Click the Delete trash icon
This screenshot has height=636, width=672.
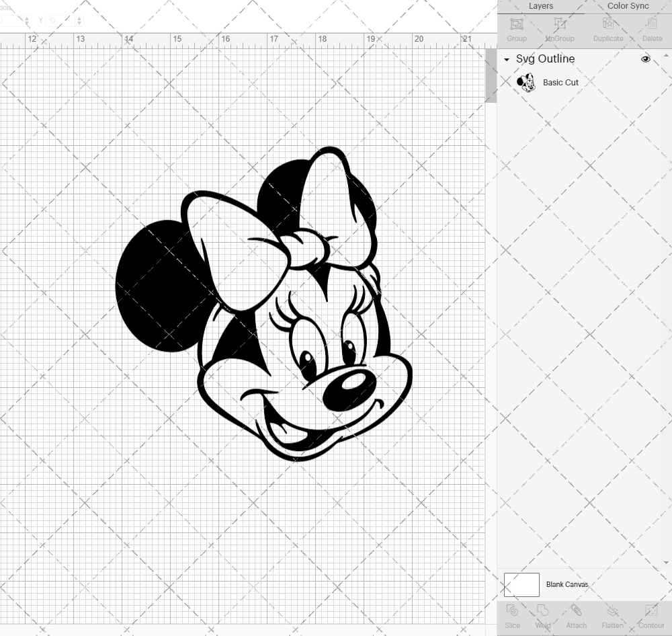tap(652, 24)
